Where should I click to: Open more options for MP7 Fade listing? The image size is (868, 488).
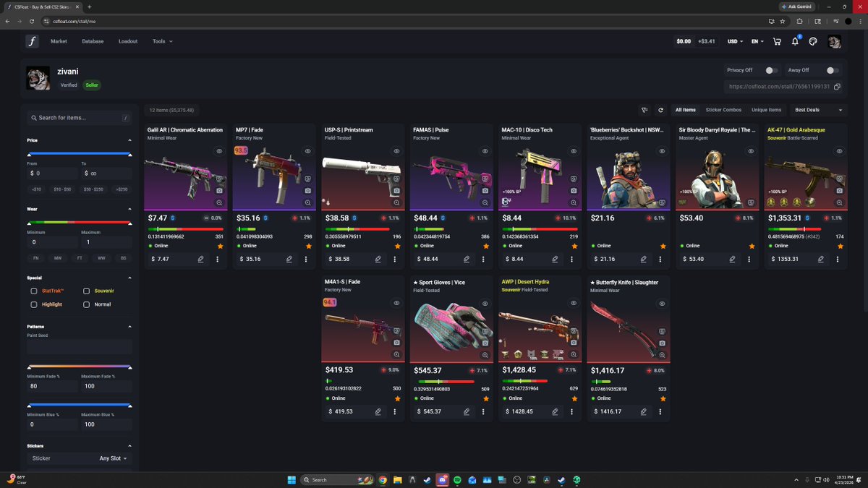pos(306,259)
